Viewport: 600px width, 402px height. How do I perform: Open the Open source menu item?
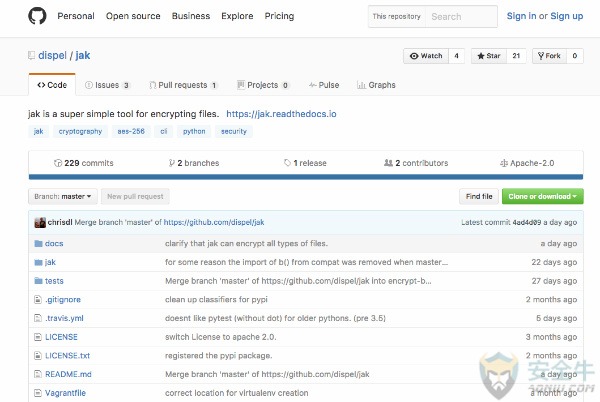pyautogui.click(x=133, y=16)
